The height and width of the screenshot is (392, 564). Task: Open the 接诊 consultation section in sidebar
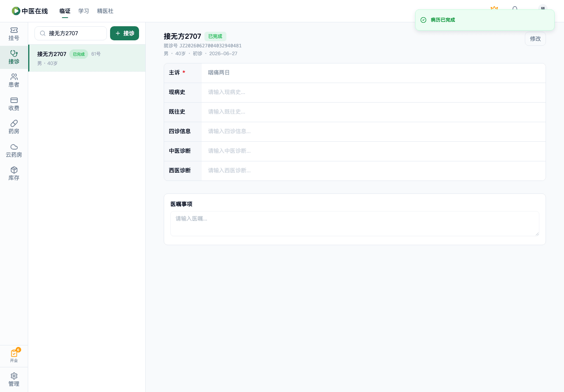[14, 58]
